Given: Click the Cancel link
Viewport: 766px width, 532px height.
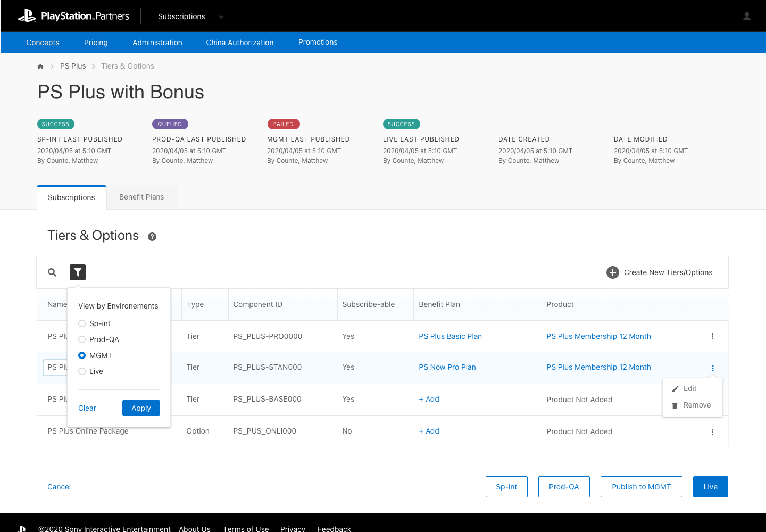Looking at the screenshot, I should 59,487.
